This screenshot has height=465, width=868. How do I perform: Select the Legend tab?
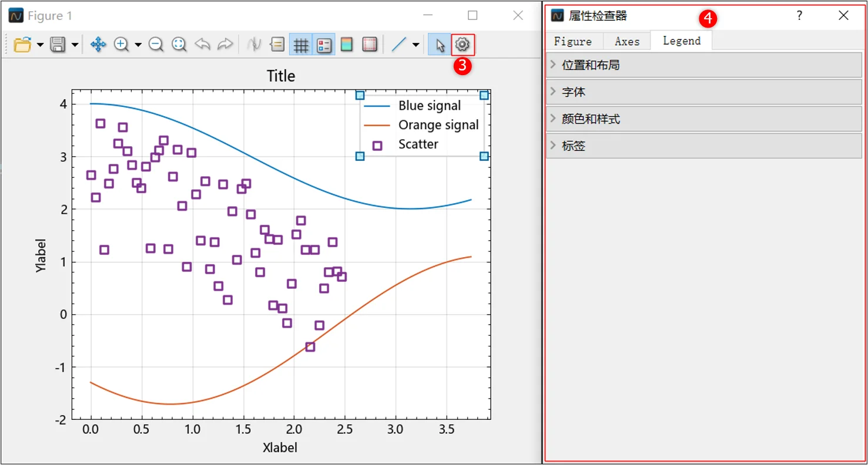pyautogui.click(x=682, y=41)
